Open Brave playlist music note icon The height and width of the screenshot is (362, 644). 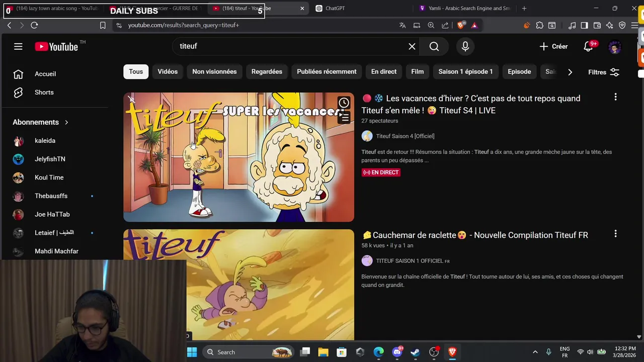(x=572, y=25)
